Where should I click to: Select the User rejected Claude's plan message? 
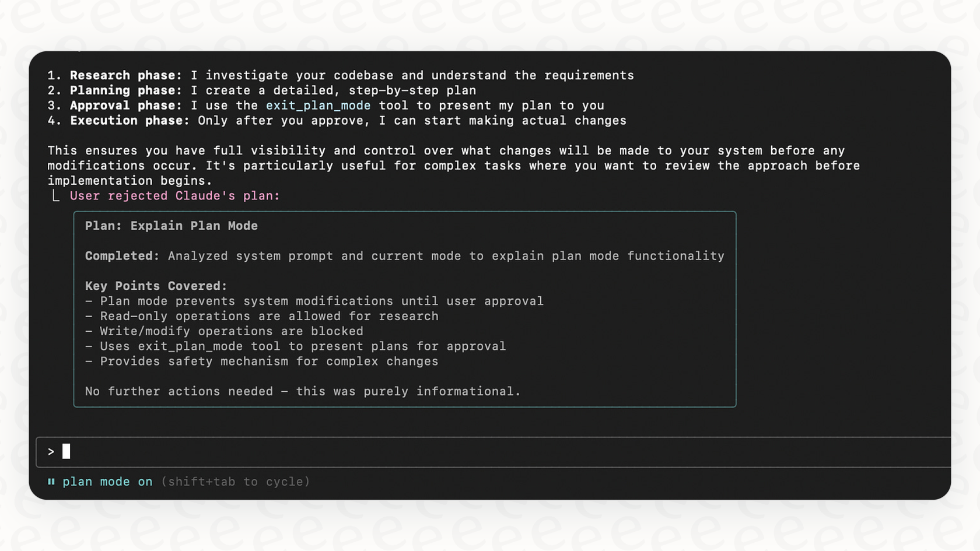tap(175, 196)
